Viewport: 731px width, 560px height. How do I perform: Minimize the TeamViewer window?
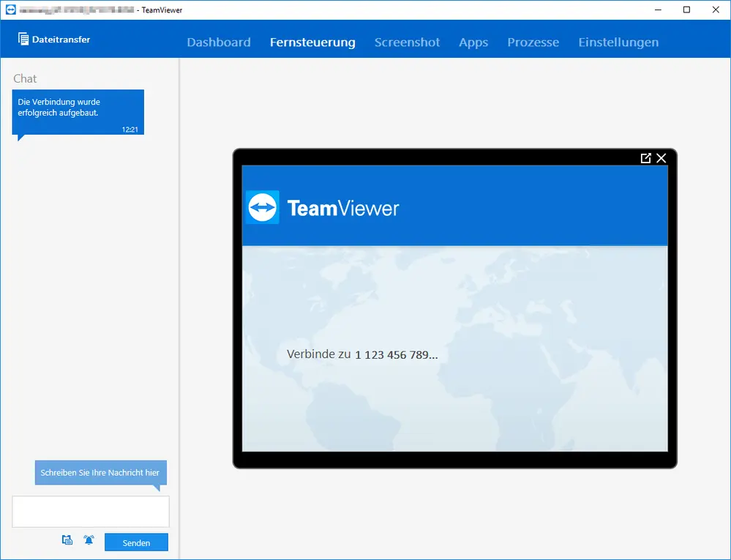[x=658, y=10]
